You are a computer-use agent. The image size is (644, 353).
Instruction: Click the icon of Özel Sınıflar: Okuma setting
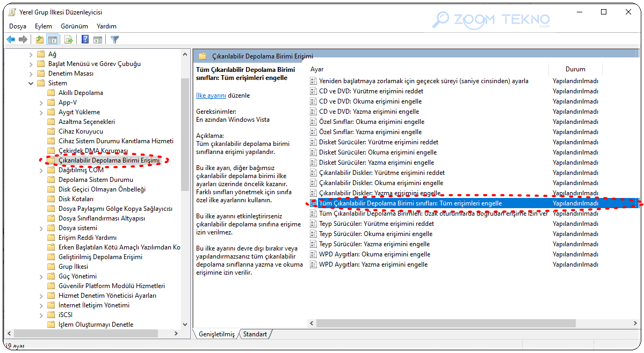click(x=313, y=122)
